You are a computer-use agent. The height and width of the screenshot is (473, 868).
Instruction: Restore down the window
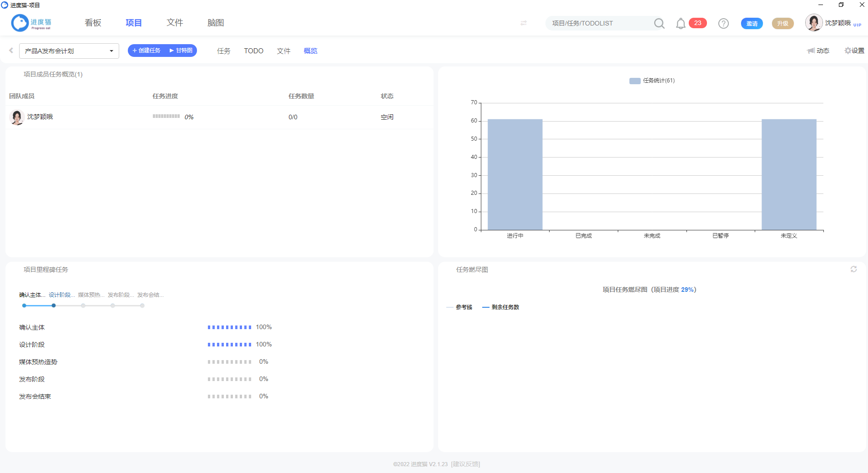(841, 5)
